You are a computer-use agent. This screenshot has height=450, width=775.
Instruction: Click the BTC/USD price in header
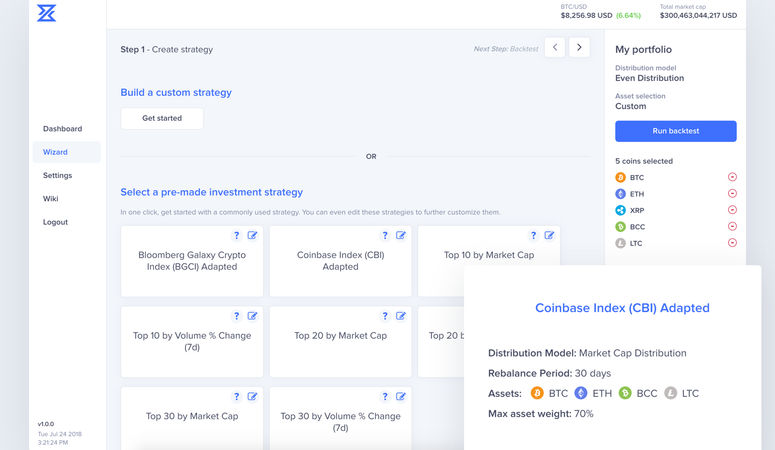coord(586,15)
